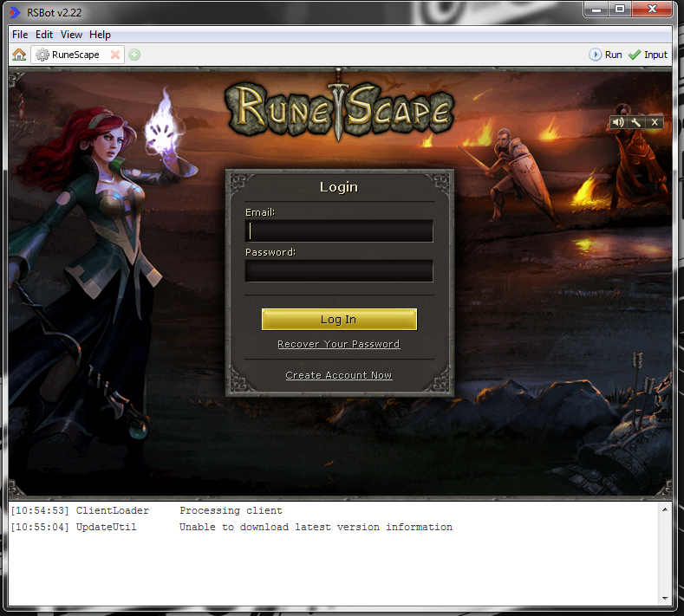Open the Help menu
Viewport: 684px width, 616px height.
click(x=100, y=35)
